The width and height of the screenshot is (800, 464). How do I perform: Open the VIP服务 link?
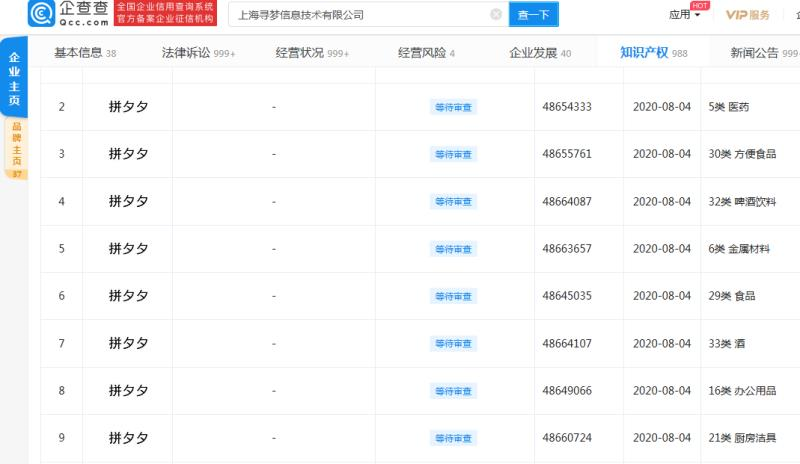(747, 15)
